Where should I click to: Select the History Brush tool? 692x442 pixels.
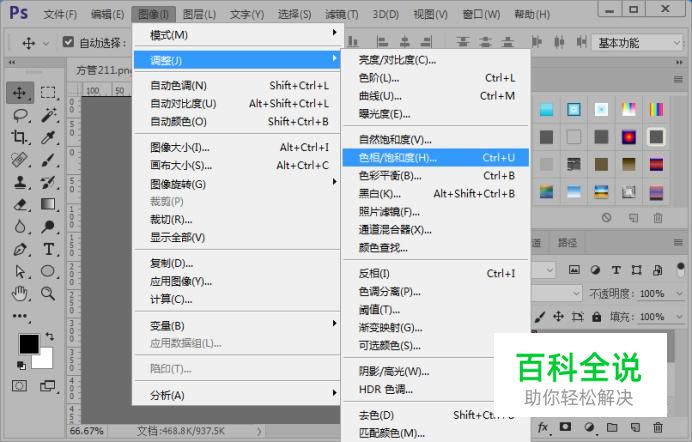(x=48, y=182)
